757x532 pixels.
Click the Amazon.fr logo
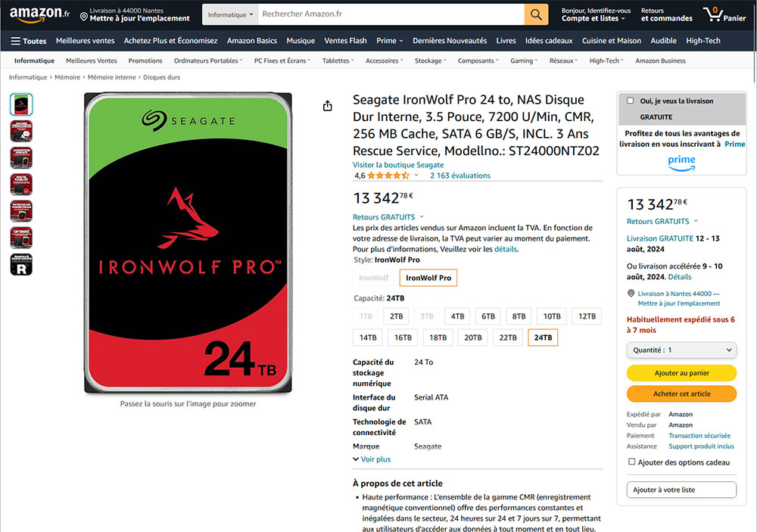coord(39,14)
